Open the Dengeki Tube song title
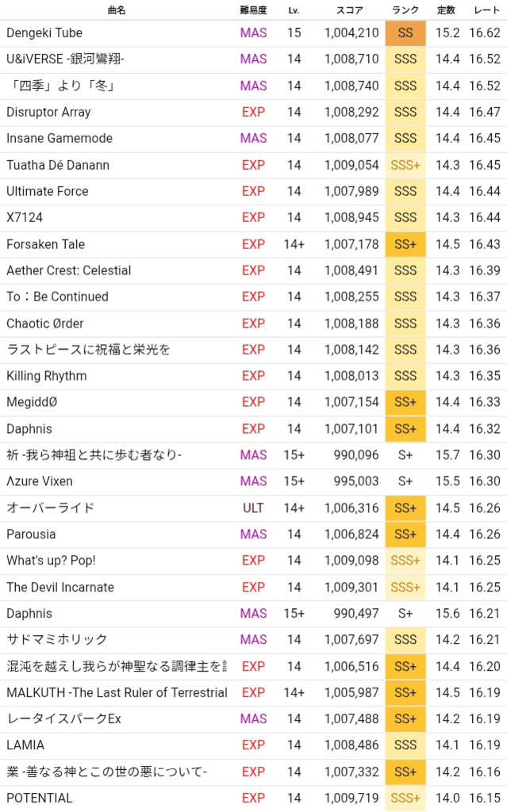 point(44,33)
